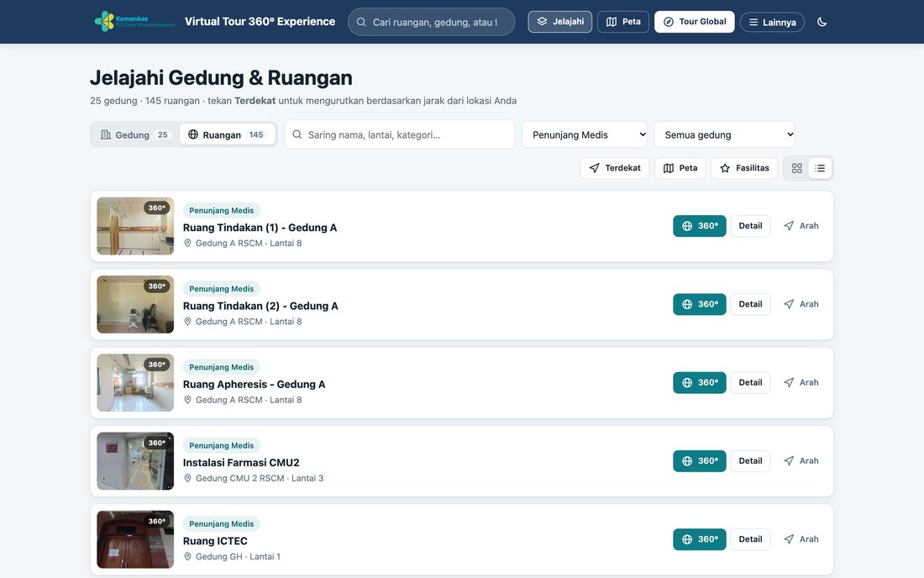Get Arah for Instalasi Farmasi CMU2

[801, 460]
